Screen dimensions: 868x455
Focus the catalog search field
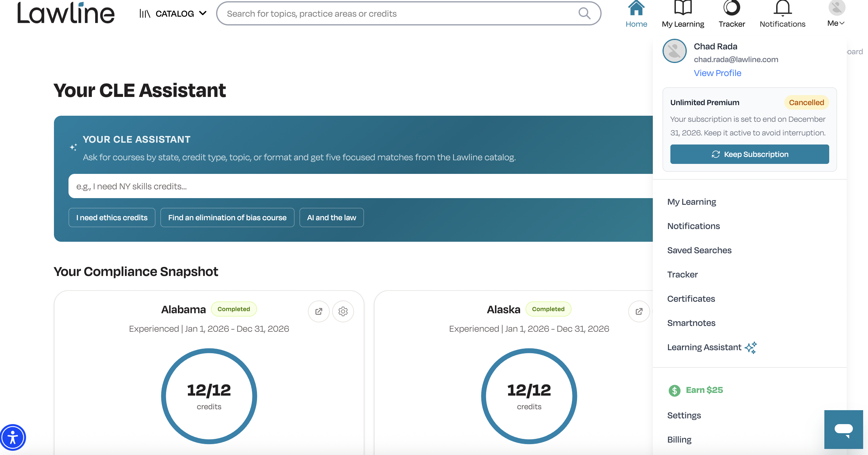(409, 13)
